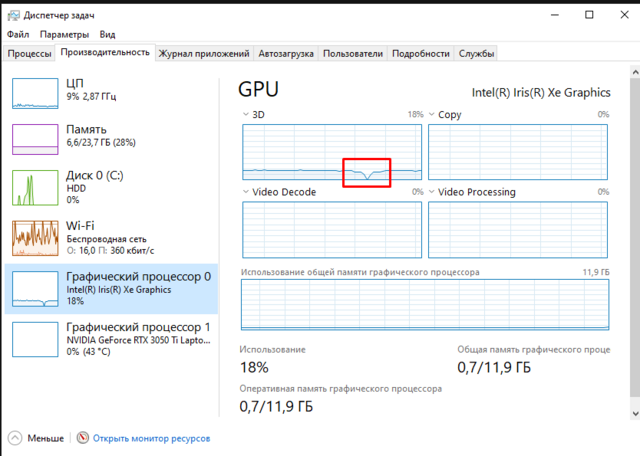Click Открыть монитор ресурсов link
This screenshot has height=456, width=640.
[x=152, y=438]
